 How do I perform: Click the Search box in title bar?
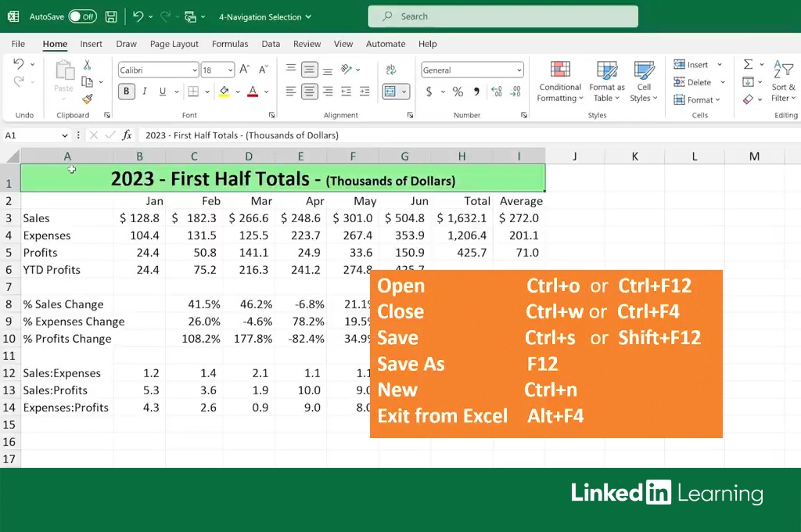point(502,16)
